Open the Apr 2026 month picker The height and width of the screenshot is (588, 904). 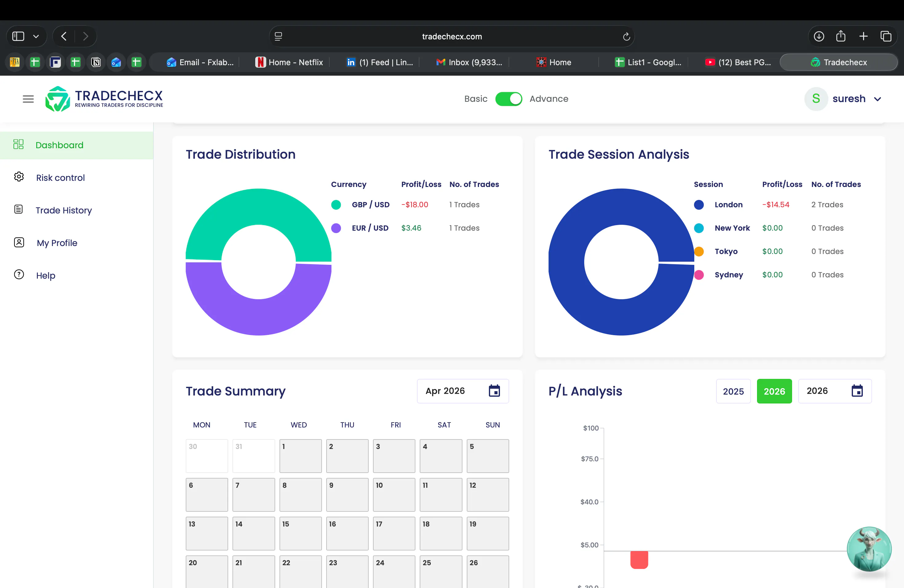(x=463, y=391)
